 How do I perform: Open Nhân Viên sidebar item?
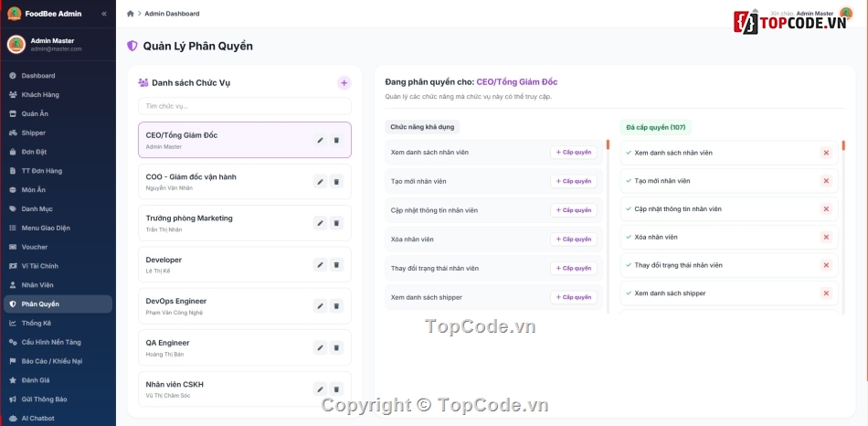(58, 284)
